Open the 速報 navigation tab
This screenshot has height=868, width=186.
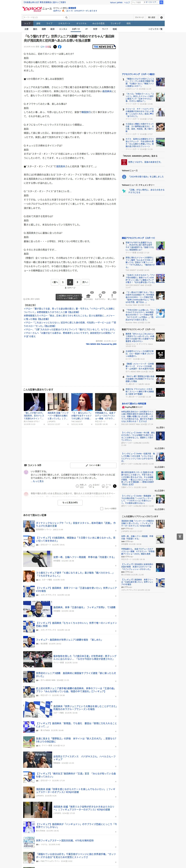pos(38,24)
